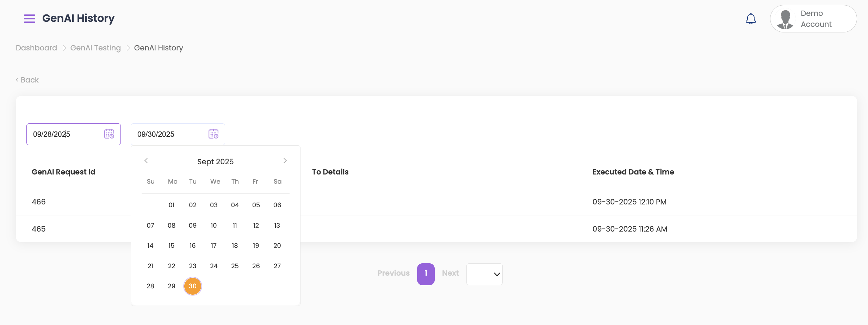Click the Previous pagination button

click(393, 273)
